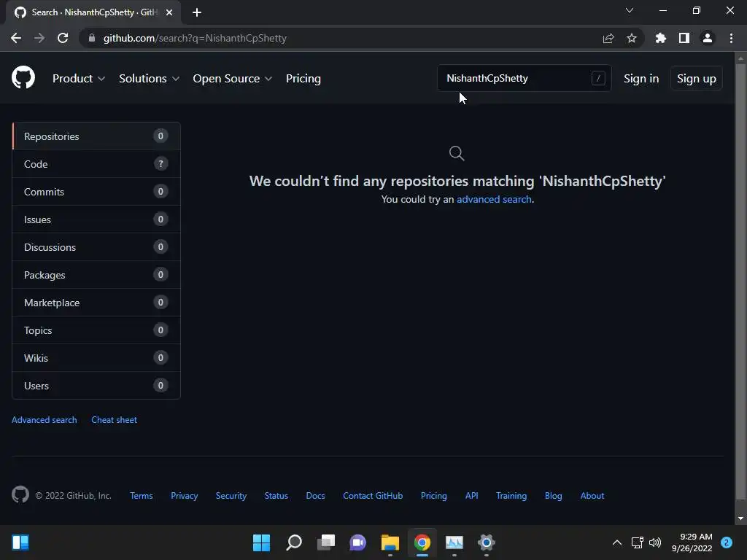Open notification center badge

coord(727,542)
